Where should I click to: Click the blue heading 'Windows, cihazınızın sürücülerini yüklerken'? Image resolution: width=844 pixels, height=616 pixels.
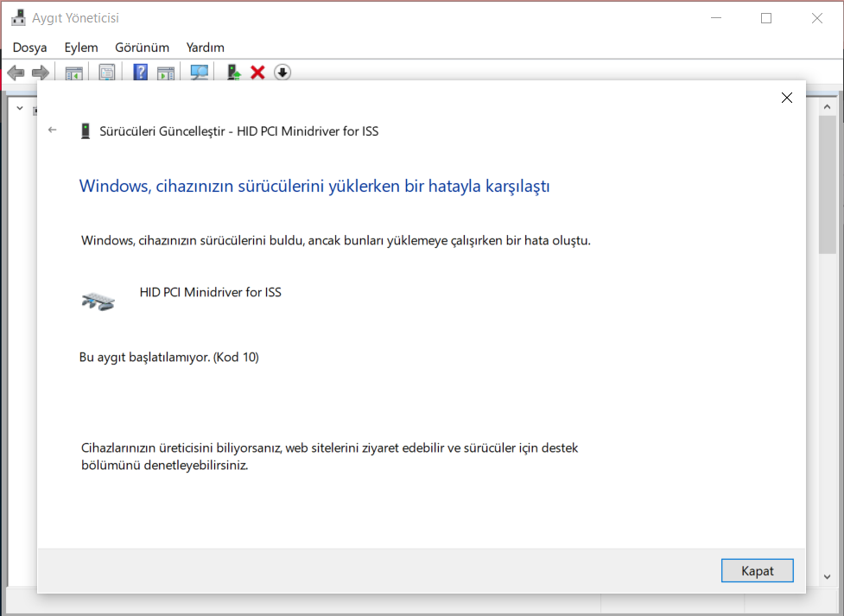click(314, 186)
